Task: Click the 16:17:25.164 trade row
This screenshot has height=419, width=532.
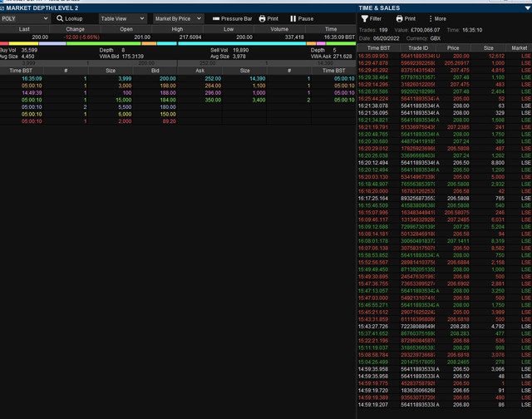Action: tap(445, 198)
